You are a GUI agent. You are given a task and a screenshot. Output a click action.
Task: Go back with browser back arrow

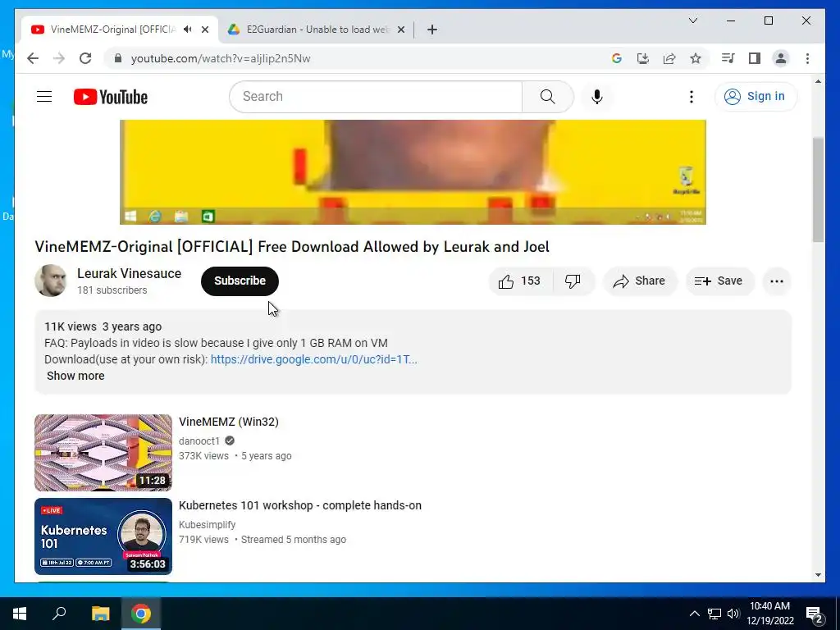click(33, 58)
